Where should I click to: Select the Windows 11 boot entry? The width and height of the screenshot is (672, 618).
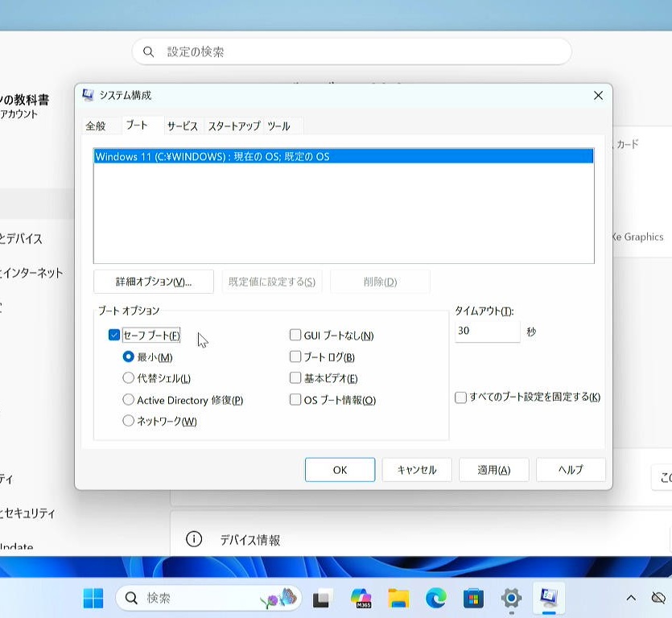click(344, 156)
